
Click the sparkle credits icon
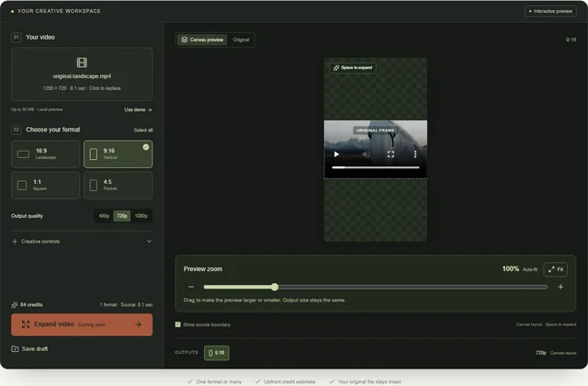tap(15, 305)
